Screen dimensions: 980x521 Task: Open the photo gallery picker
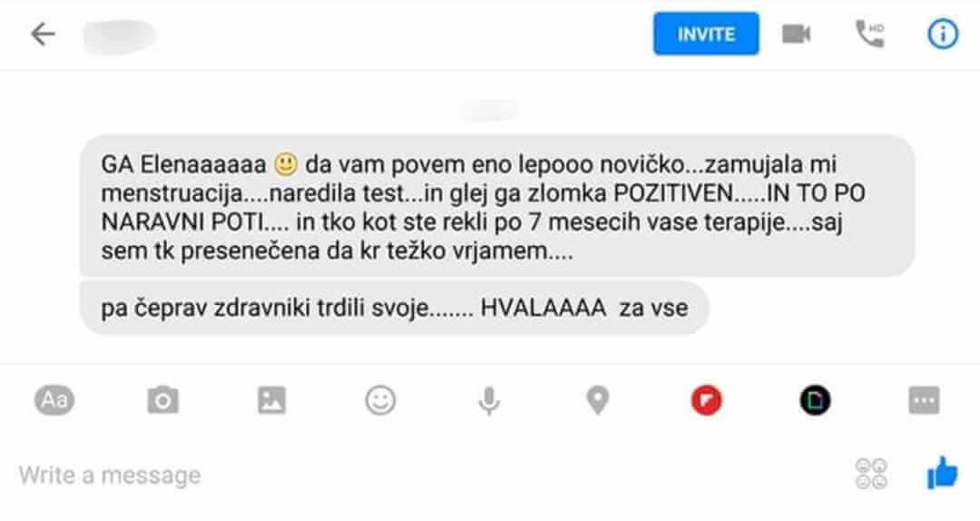point(272,399)
